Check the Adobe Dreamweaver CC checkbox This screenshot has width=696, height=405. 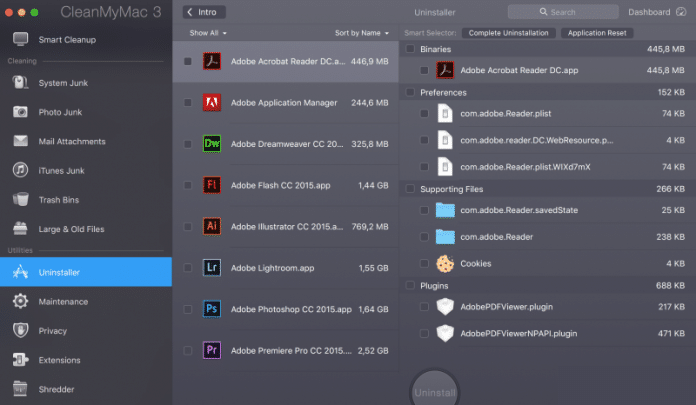coord(188,144)
